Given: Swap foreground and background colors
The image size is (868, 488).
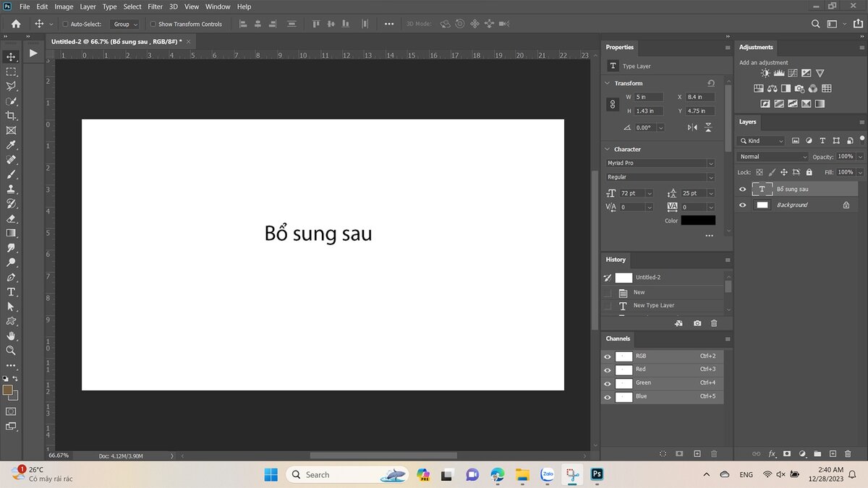Looking at the screenshot, I should click(15, 378).
